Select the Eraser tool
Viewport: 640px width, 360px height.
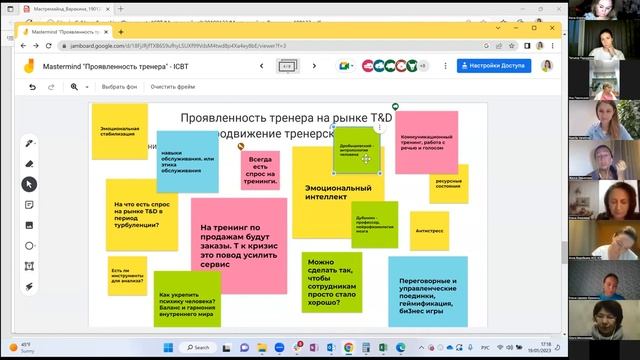29,164
